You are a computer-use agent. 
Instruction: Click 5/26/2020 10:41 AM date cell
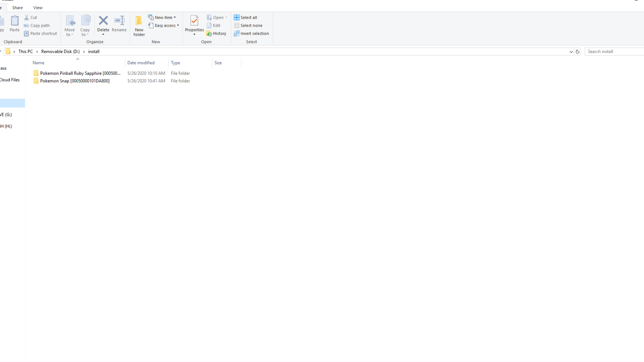point(146,81)
